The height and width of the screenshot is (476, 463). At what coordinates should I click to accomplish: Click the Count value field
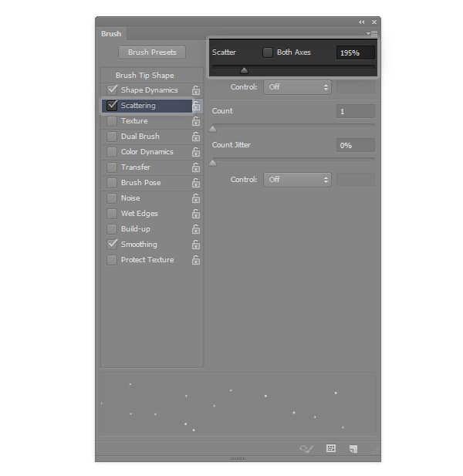pos(356,111)
